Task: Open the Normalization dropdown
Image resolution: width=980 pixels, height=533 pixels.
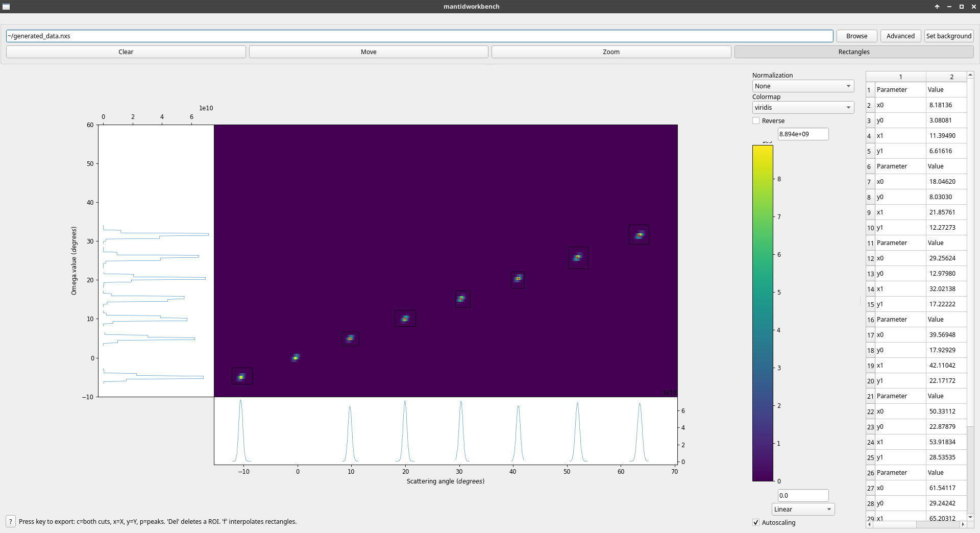Action: (x=802, y=86)
